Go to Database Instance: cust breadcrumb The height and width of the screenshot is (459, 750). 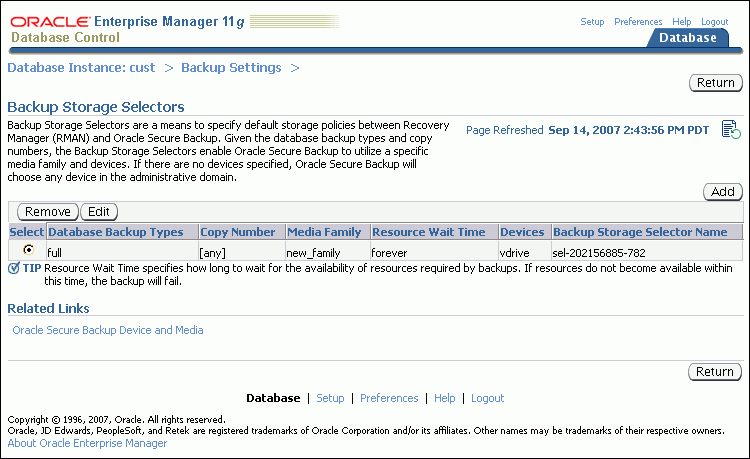(x=81, y=68)
